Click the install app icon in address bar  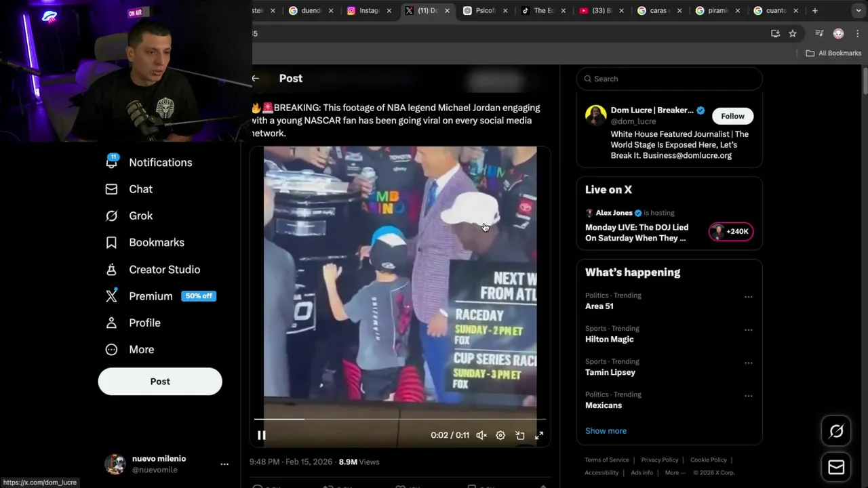[775, 34]
